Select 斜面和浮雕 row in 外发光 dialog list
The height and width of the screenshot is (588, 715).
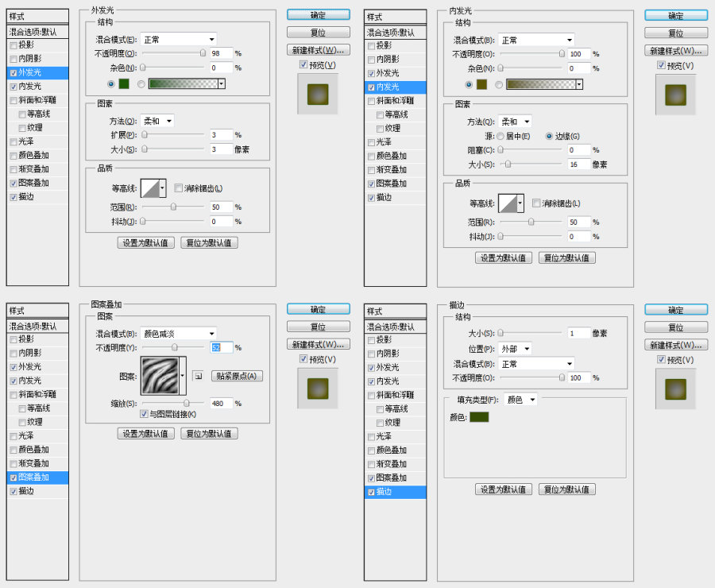click(x=37, y=100)
